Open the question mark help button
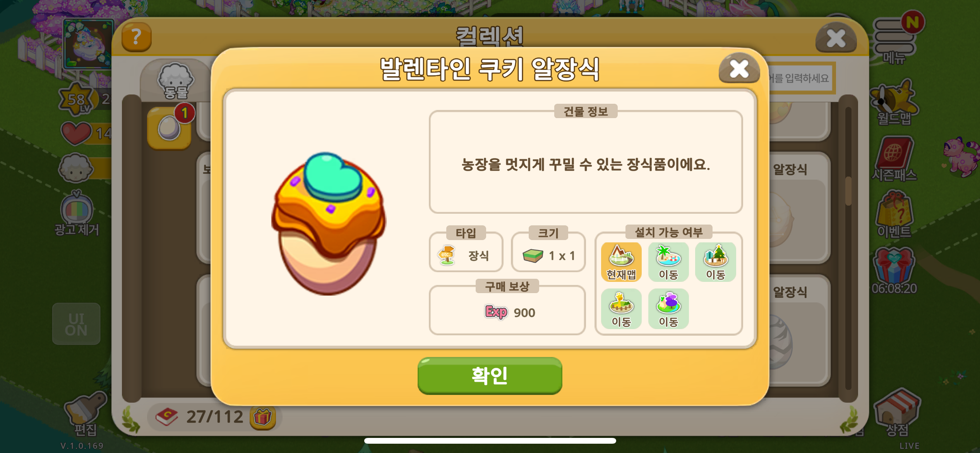980x453 pixels. (x=136, y=37)
